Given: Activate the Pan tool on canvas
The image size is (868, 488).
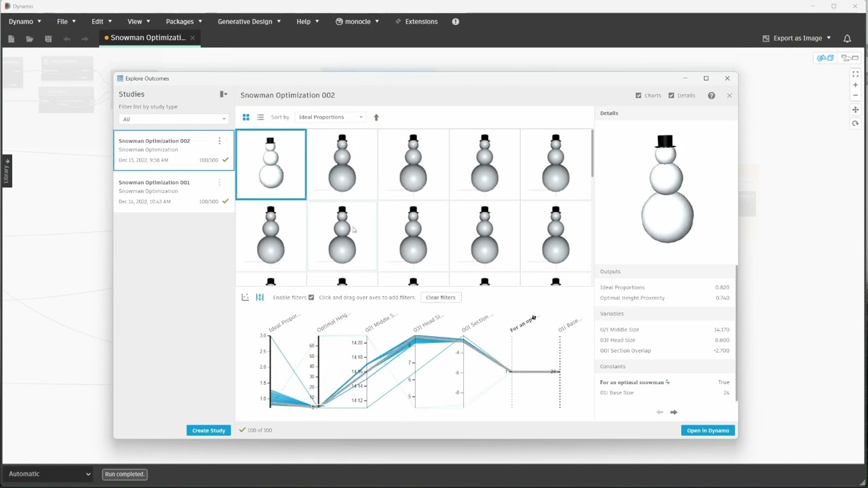Looking at the screenshot, I should click(x=856, y=110).
